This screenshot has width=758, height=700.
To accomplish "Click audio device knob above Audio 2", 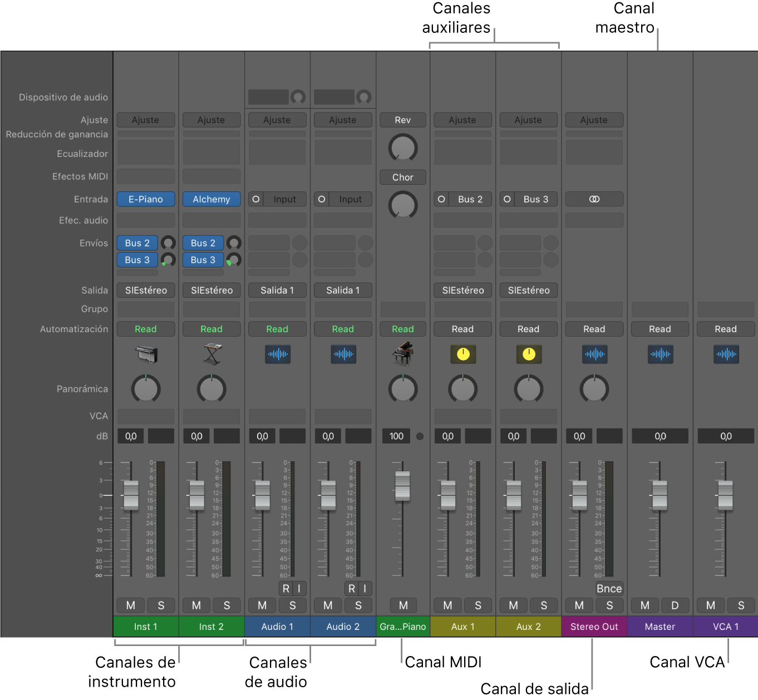I will click(364, 97).
